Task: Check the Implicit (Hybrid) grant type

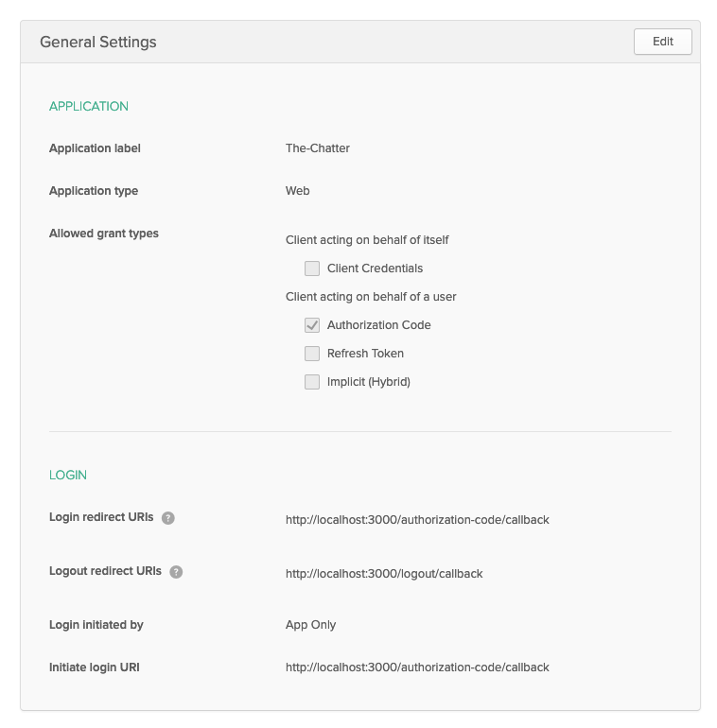Action: 312,382
